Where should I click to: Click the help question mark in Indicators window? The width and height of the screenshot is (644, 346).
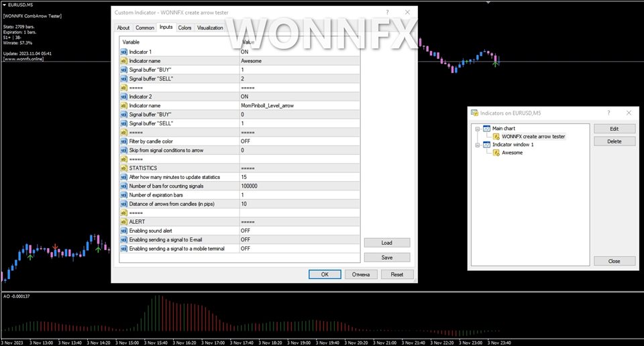click(608, 113)
